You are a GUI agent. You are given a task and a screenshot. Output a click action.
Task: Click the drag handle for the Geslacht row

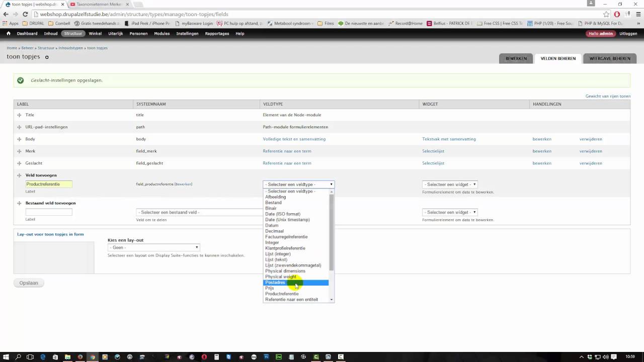click(x=19, y=163)
